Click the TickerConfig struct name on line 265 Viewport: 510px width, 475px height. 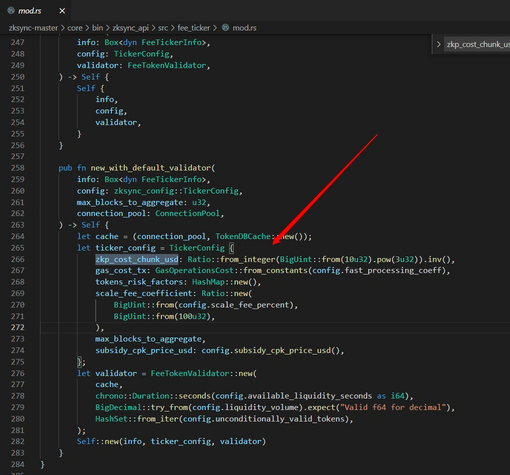pos(197,248)
